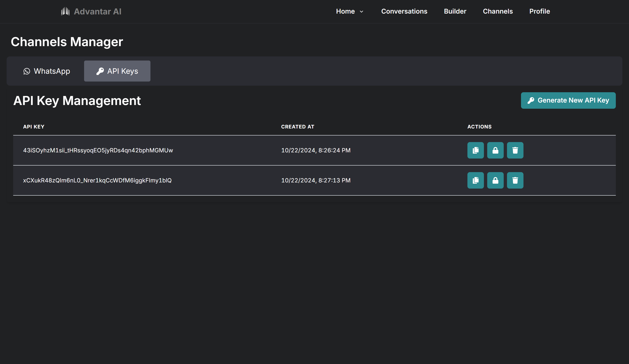
Task: Expand the Home dropdown chevron
Action: [361, 12]
